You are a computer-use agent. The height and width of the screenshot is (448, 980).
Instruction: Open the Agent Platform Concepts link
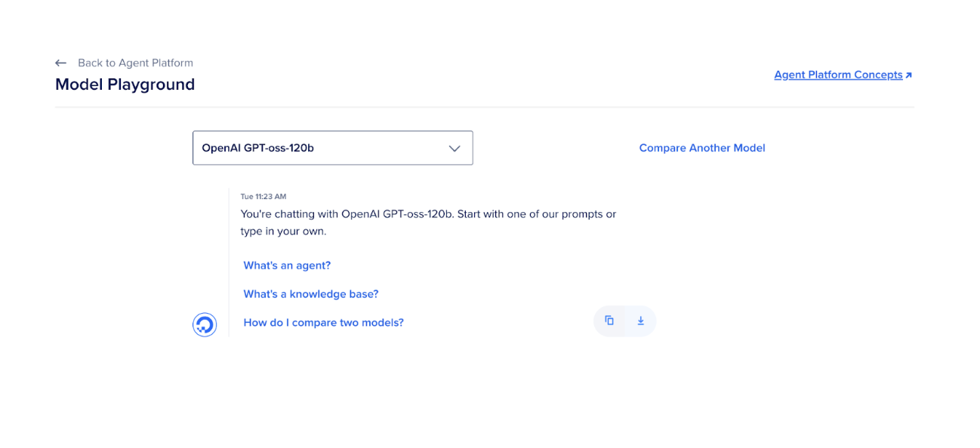[x=838, y=75]
